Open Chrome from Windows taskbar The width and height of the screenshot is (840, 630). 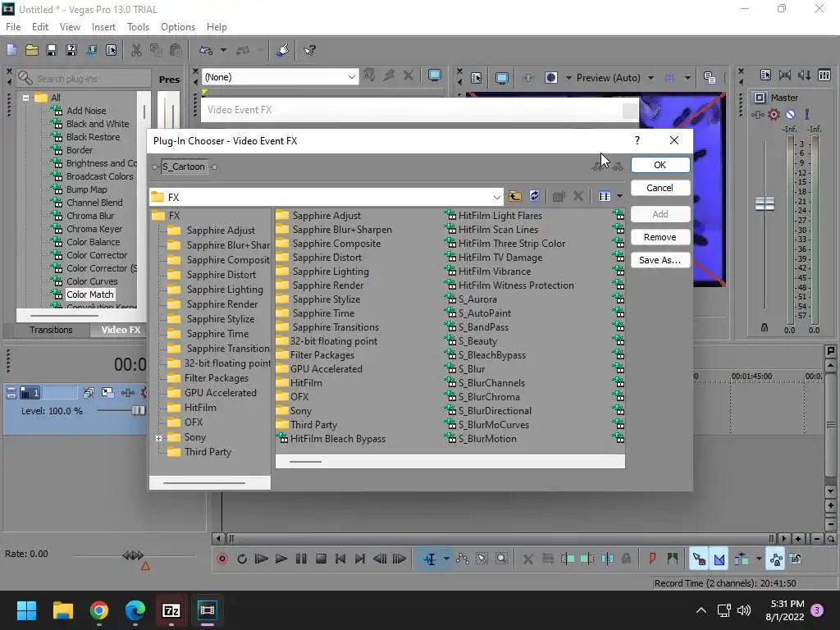[x=99, y=610]
